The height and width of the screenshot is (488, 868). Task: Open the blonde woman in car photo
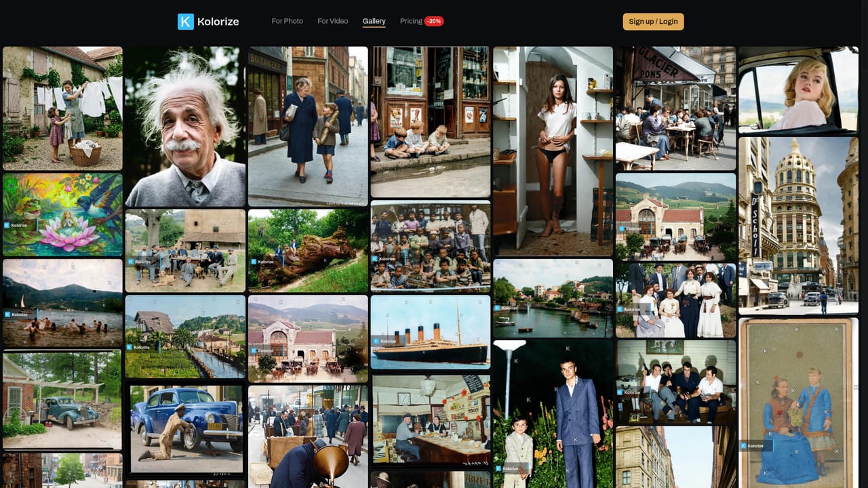click(x=798, y=90)
